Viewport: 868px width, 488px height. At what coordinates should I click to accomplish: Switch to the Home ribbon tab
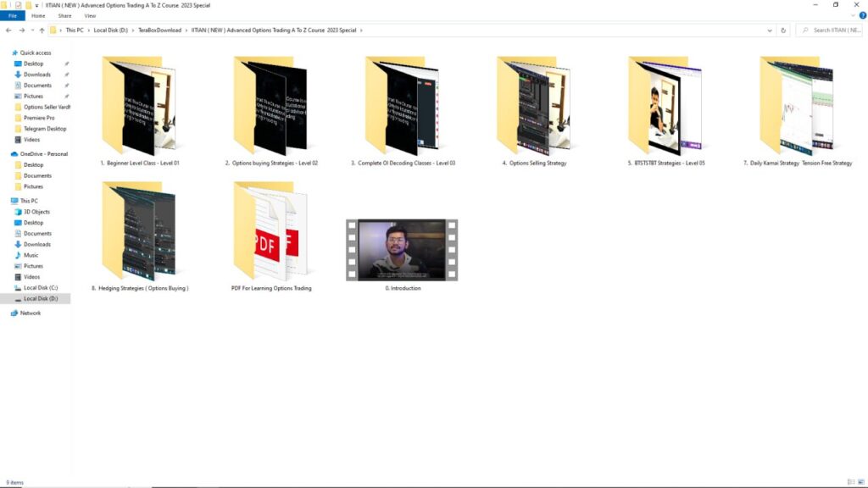tap(38, 16)
